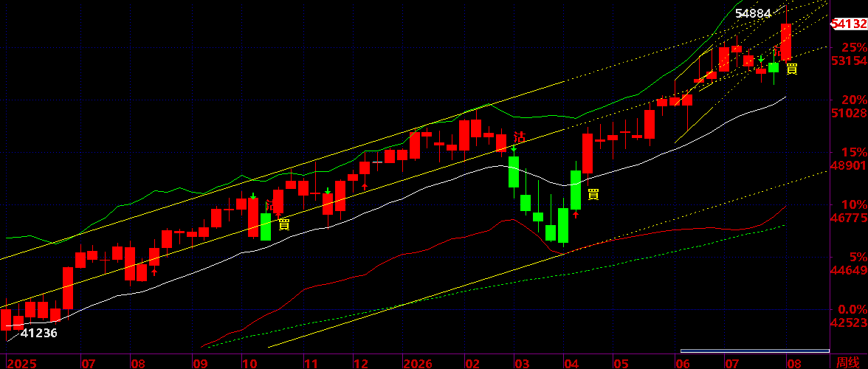Image resolution: width=868 pixels, height=369 pixels.
Task: Click the 03 month label on the time axis
Action: coord(522,364)
